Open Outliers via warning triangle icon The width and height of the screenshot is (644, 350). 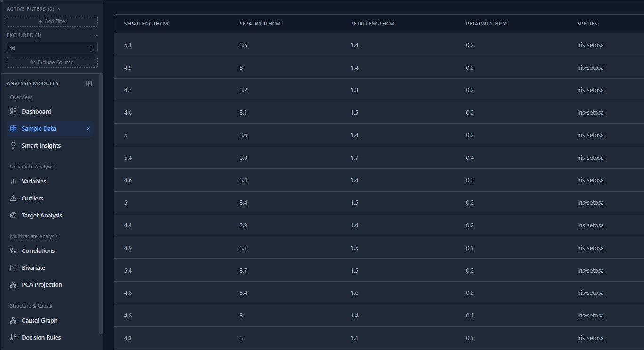coord(13,199)
